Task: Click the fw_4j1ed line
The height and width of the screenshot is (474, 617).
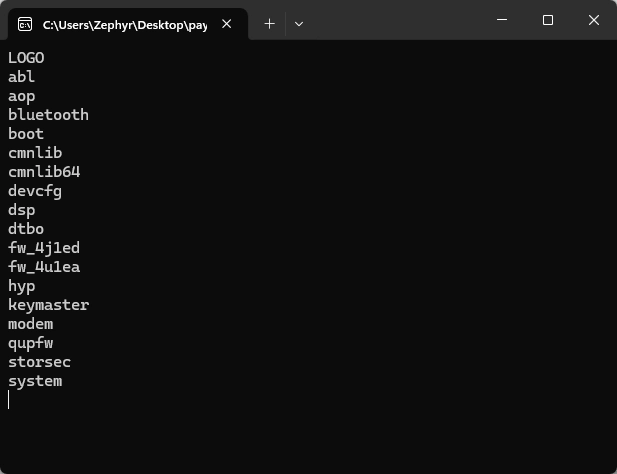Action: (x=44, y=248)
